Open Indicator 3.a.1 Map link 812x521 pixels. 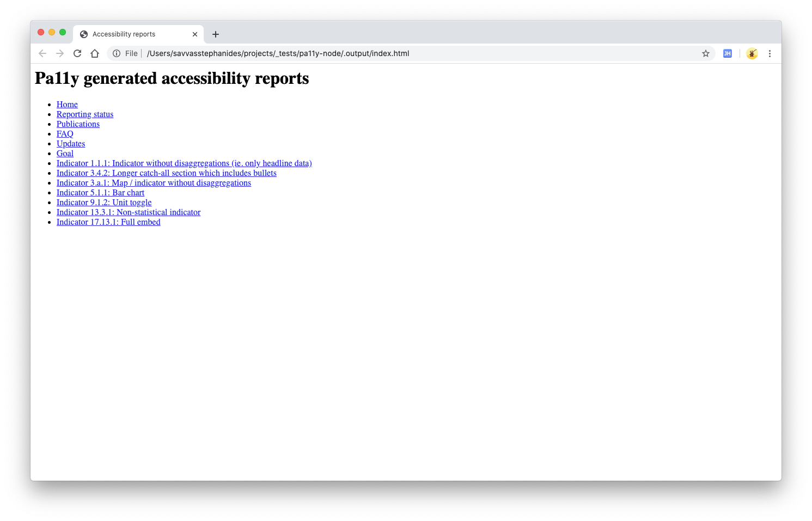(154, 183)
